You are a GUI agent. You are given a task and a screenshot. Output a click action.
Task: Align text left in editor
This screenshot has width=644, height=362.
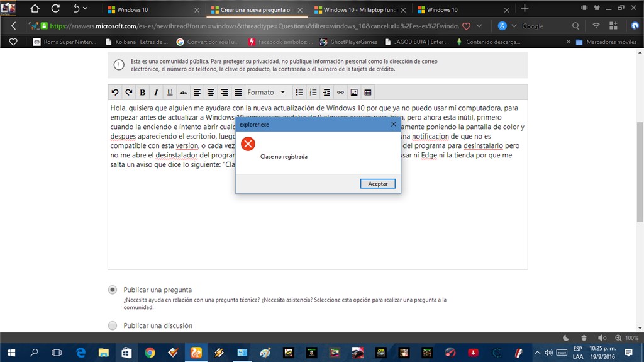[197, 93]
